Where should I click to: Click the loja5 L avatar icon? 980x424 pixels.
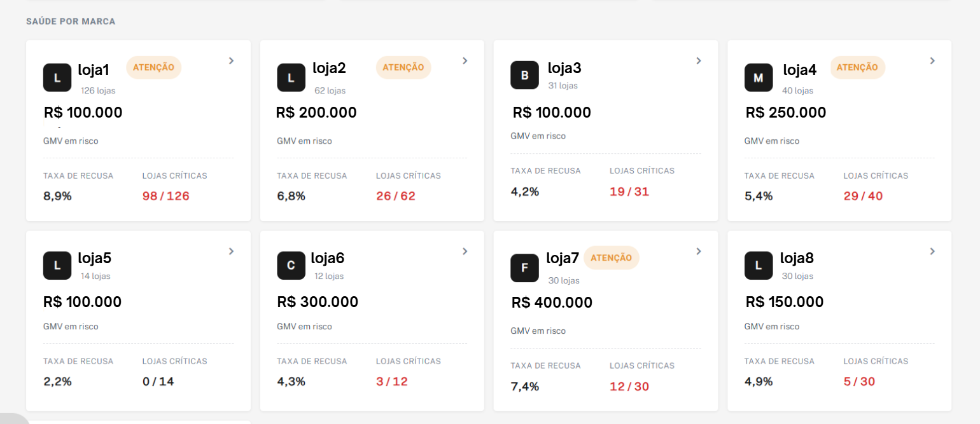57,265
